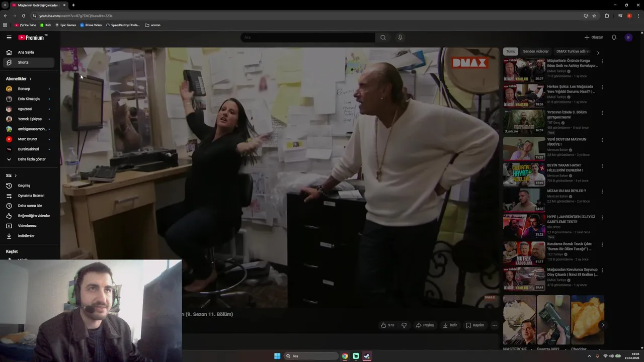Open Steam from the taskbar
644x362 pixels.
(x=367, y=356)
